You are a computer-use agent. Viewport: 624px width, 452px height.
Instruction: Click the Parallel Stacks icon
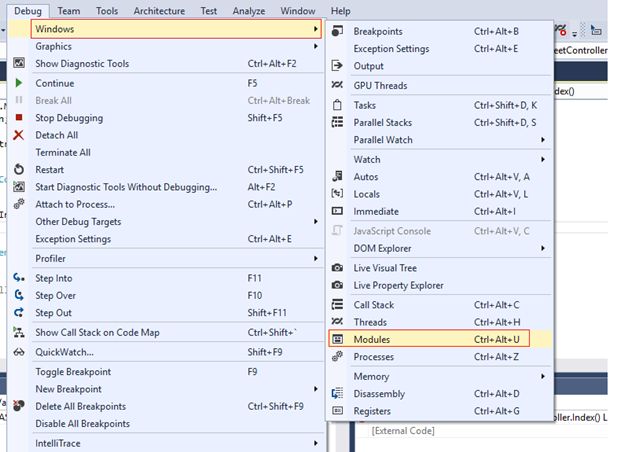coord(337,122)
